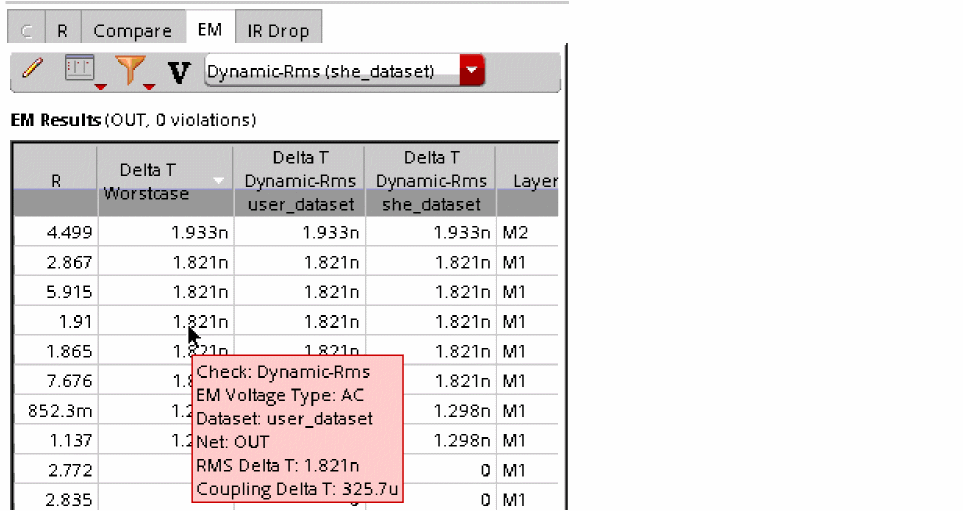Switch to the Compare tab
The image size is (963, 511).
133,31
